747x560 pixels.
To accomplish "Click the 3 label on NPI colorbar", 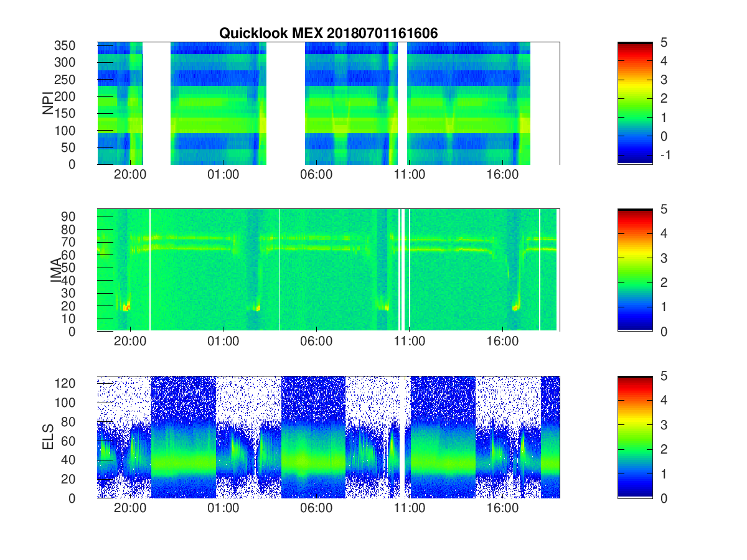I will (x=664, y=80).
